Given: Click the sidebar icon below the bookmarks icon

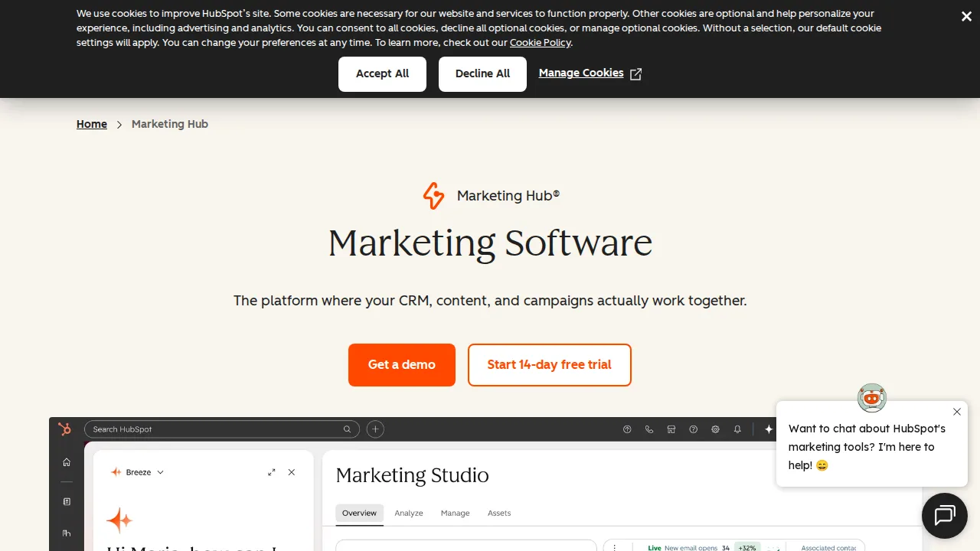Looking at the screenshot, I should [x=67, y=533].
